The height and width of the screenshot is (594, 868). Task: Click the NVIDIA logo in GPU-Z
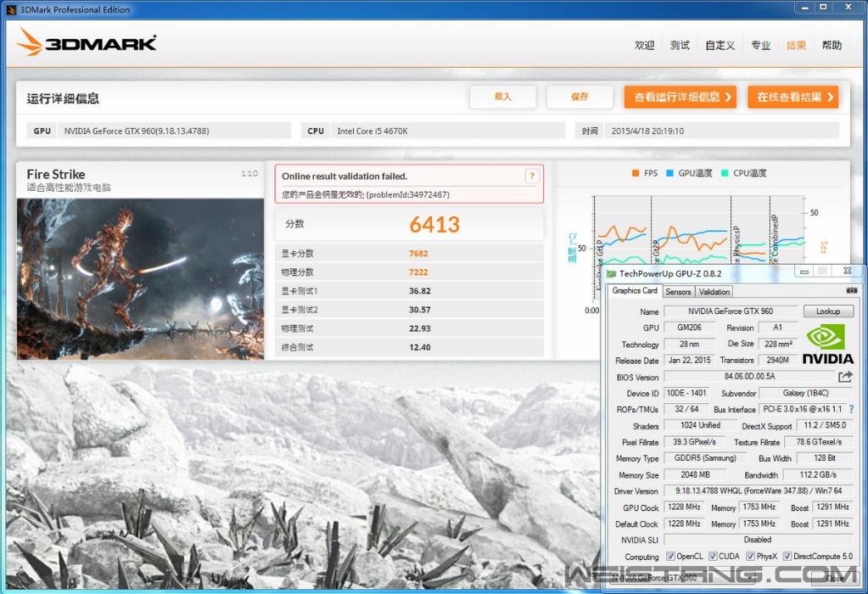pyautogui.click(x=827, y=345)
